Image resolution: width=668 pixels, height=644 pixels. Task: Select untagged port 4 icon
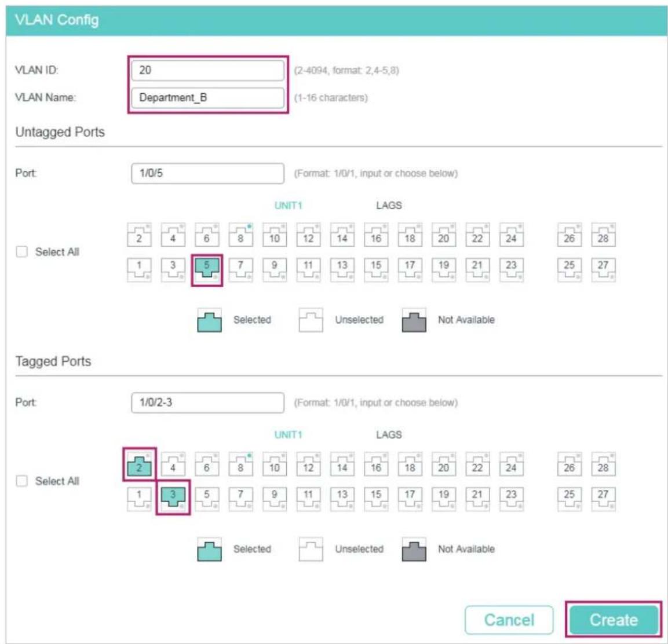(173, 235)
